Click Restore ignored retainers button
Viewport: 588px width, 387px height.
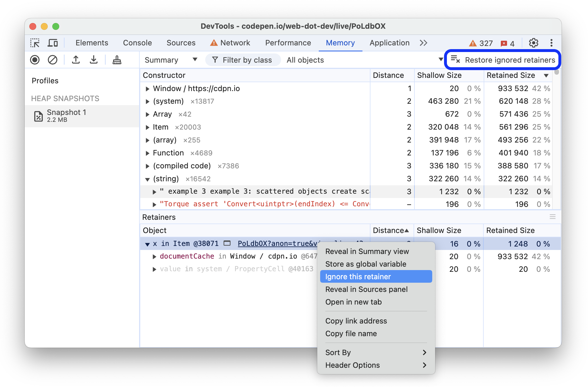click(x=502, y=60)
